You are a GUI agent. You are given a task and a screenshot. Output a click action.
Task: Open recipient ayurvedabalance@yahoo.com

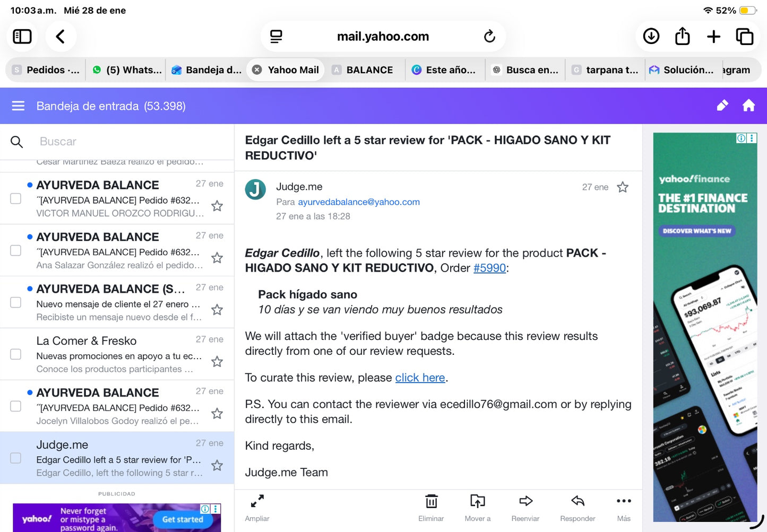click(x=359, y=202)
